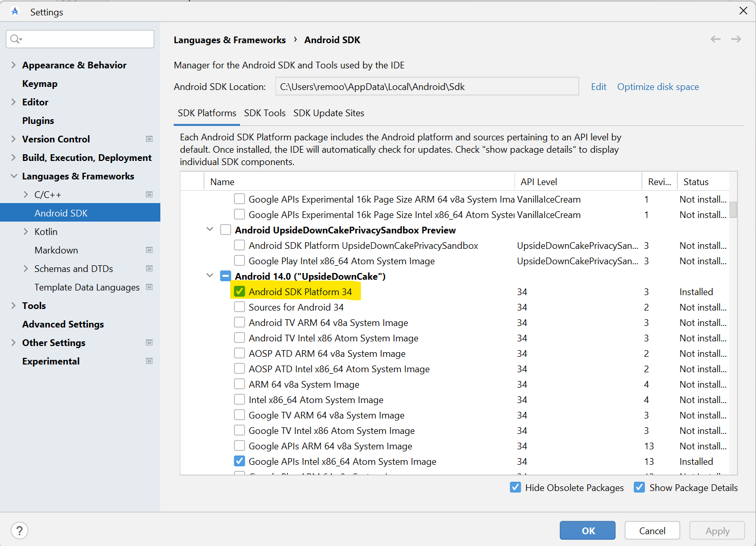The height and width of the screenshot is (546, 756).
Task: Click the search magnifier icon in settings
Action: [x=15, y=39]
